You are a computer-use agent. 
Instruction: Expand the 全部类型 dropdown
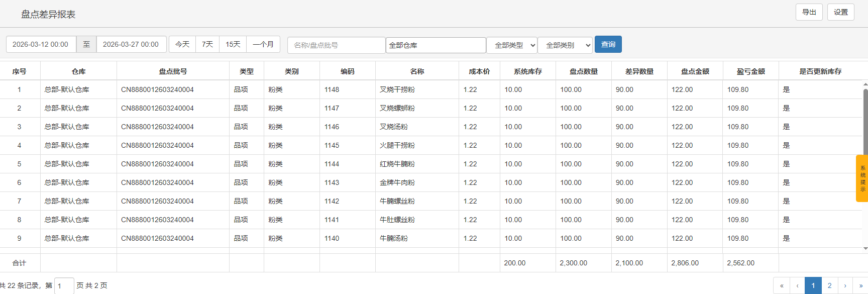coord(512,45)
